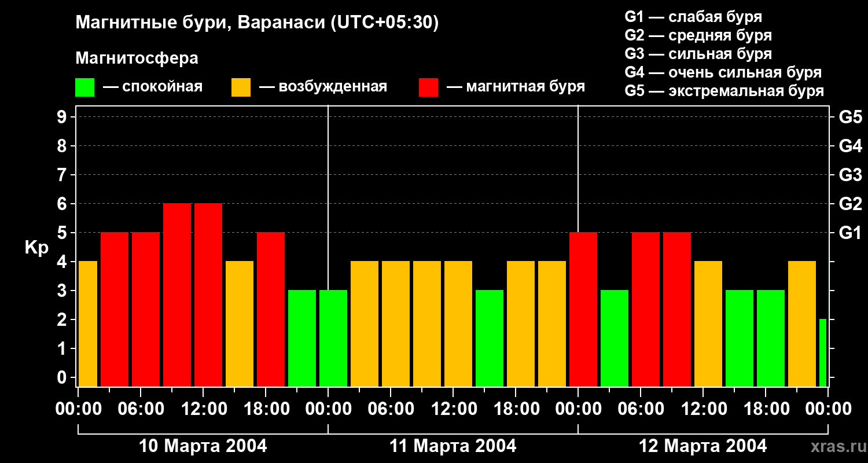Click the Kp 6 bar over 12:00 on 10 March
Screen dimensions: 868x463
(x=208, y=295)
